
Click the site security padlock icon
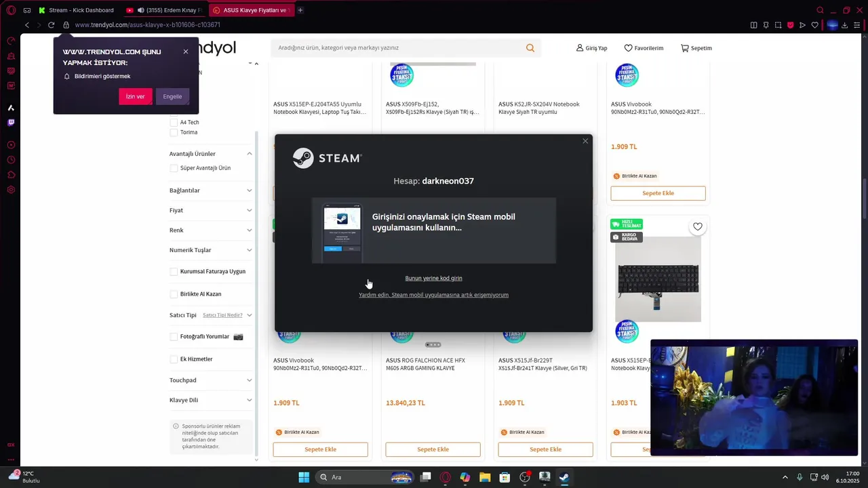click(66, 25)
